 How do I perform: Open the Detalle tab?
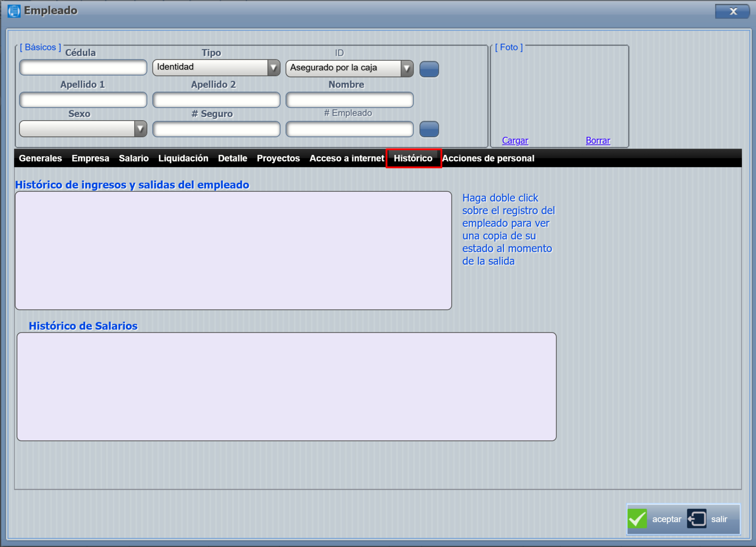233,158
